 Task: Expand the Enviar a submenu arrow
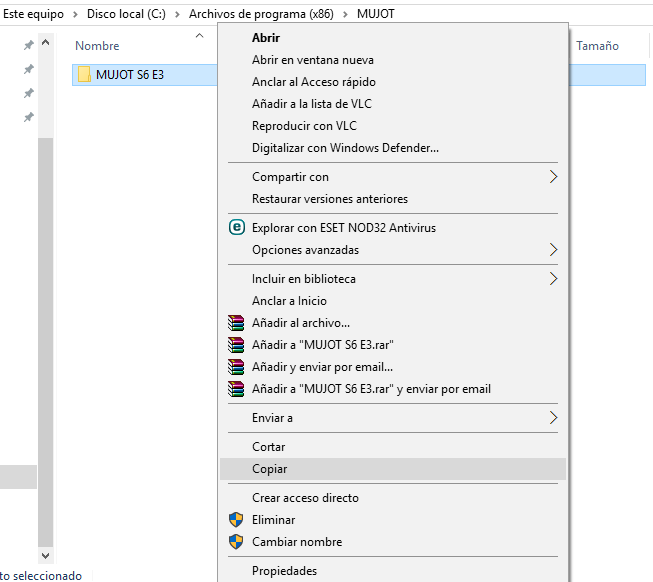click(553, 418)
